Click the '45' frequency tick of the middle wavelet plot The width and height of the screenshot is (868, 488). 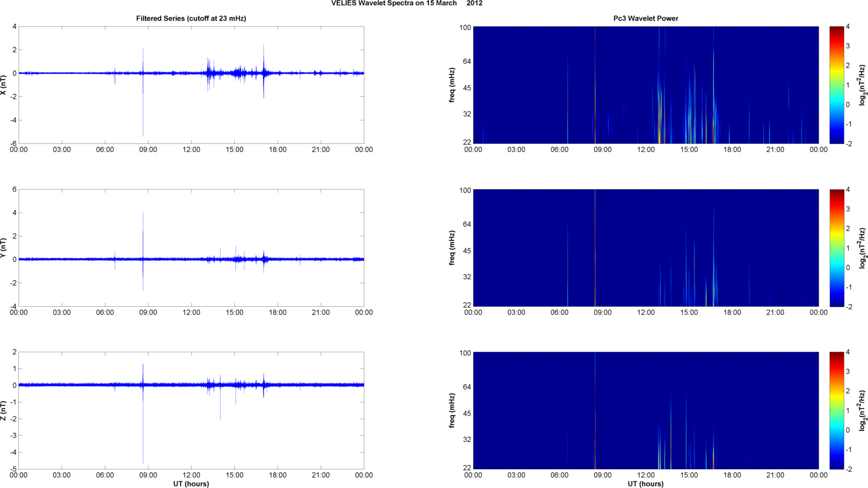467,251
